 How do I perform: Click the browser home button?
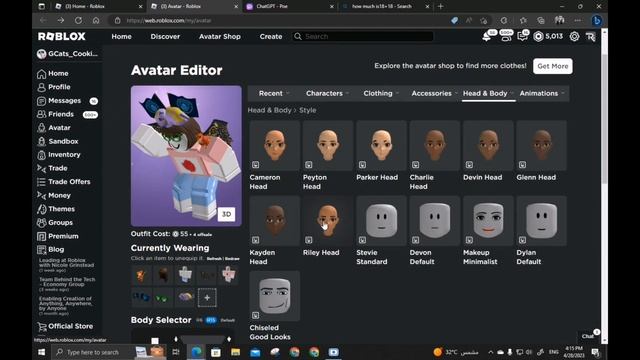click(96, 20)
